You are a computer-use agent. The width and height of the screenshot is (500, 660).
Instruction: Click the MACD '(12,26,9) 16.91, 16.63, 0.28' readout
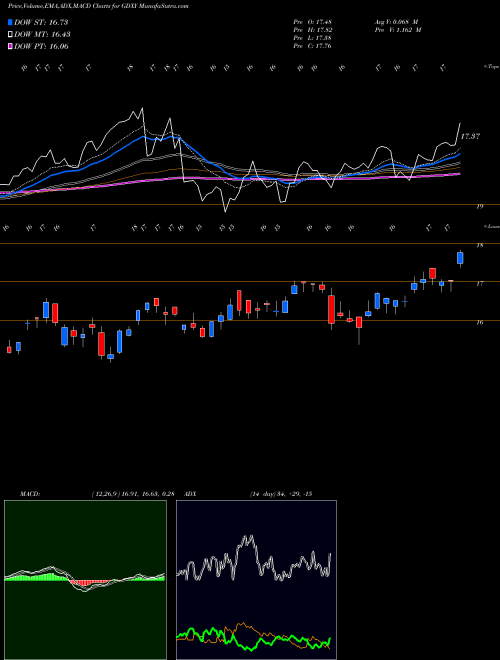pyautogui.click(x=133, y=494)
